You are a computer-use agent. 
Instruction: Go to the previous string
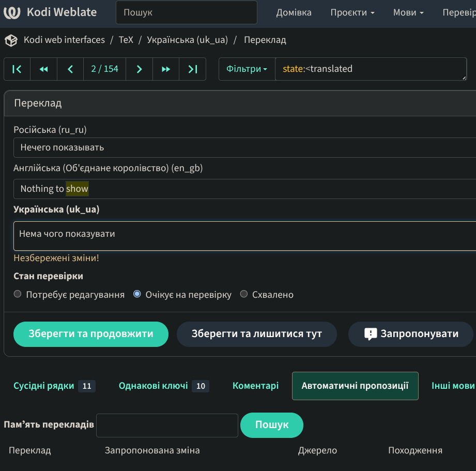tap(70, 69)
